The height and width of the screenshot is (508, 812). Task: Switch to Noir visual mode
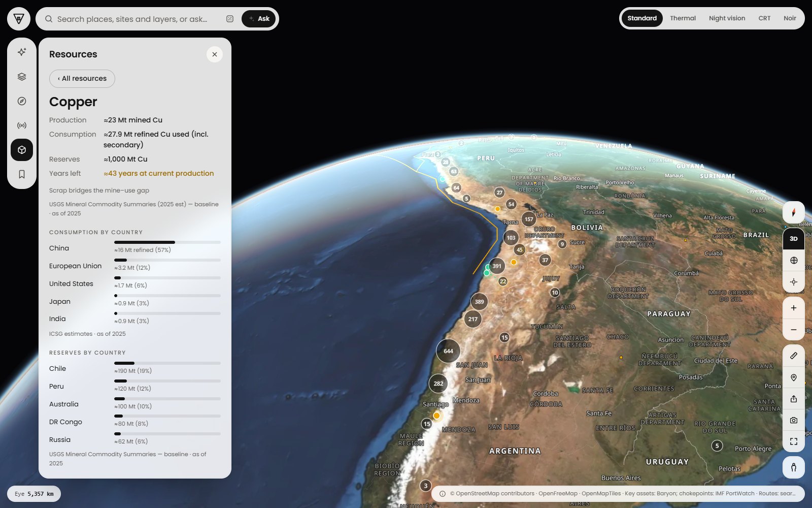[790, 18]
